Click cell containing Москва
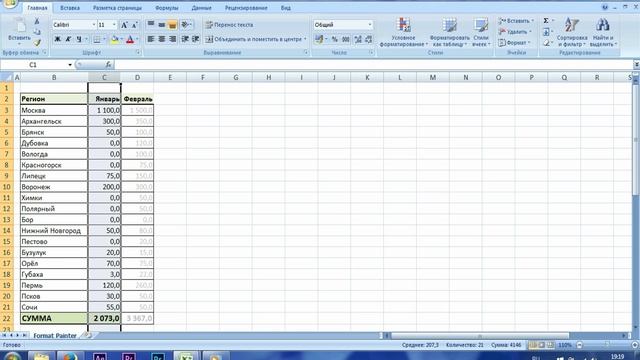 (x=54, y=110)
